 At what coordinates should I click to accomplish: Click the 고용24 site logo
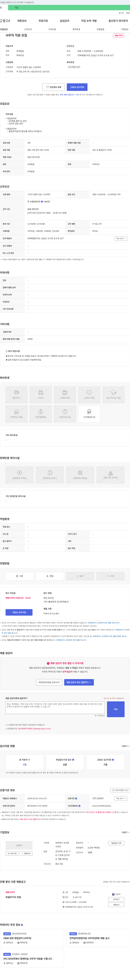coord(5,21)
